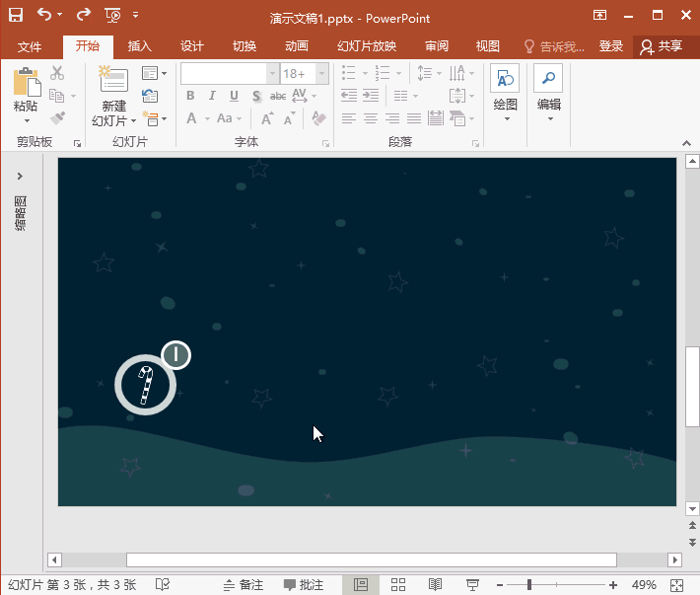Click the Undo arrow icon
700x595 pixels.
click(43, 15)
